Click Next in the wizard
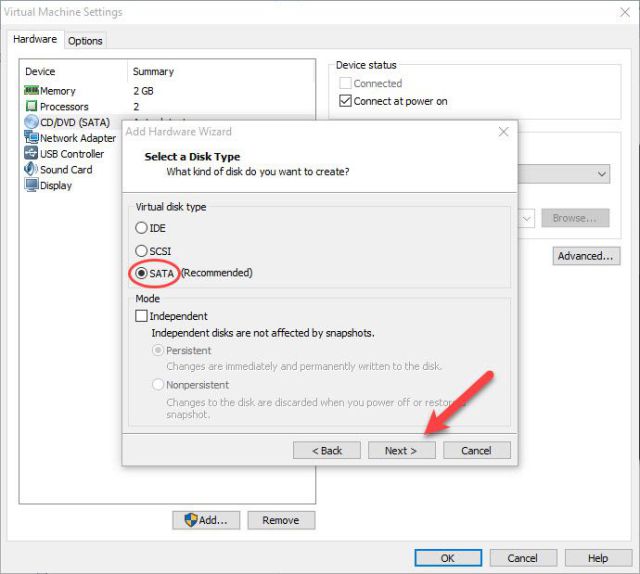The image size is (640, 574). pos(402,450)
